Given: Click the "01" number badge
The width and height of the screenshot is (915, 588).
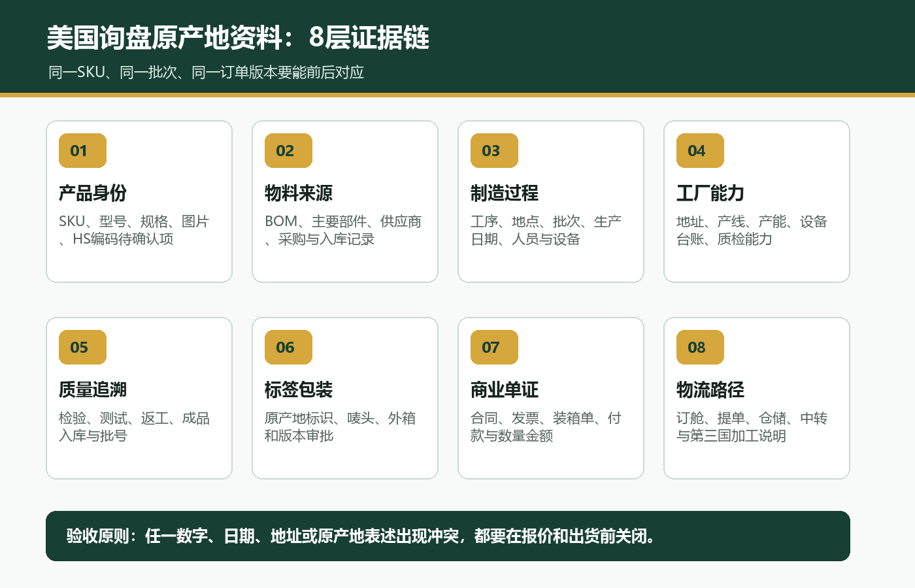Looking at the screenshot, I should tap(82, 151).
